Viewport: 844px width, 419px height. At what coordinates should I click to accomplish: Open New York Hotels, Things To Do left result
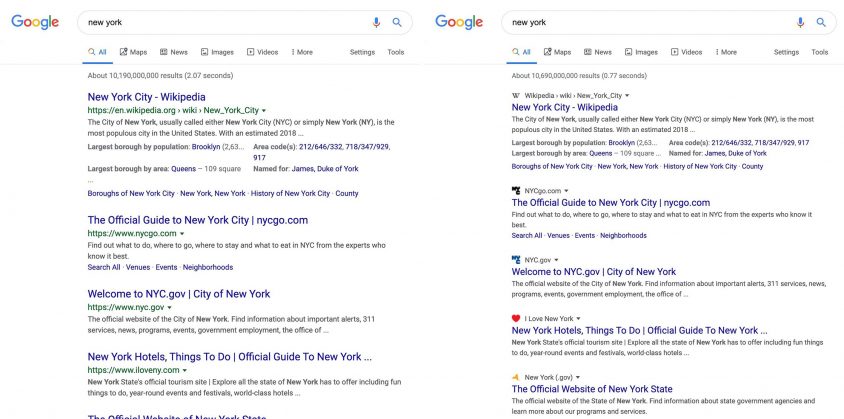pyautogui.click(x=230, y=357)
